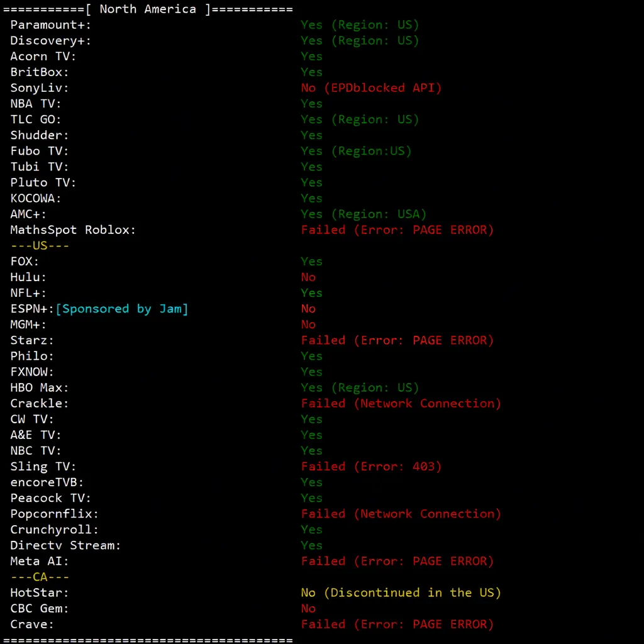Viewport: 644px width, 644px height.
Task: Click the ---US--- section divider label
Action: pos(40,246)
